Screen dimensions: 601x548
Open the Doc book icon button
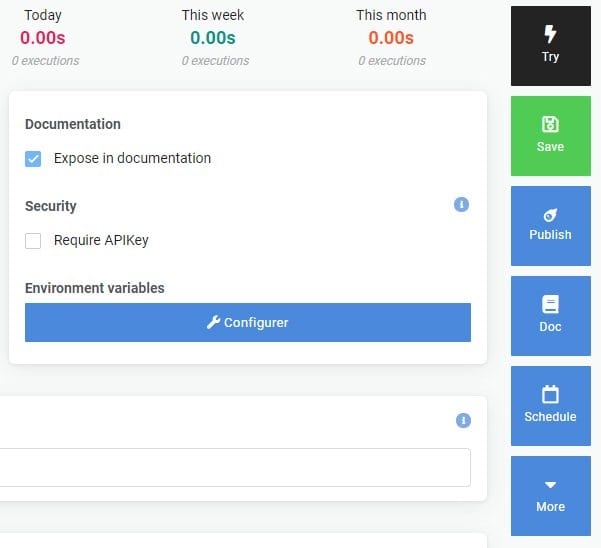550,315
